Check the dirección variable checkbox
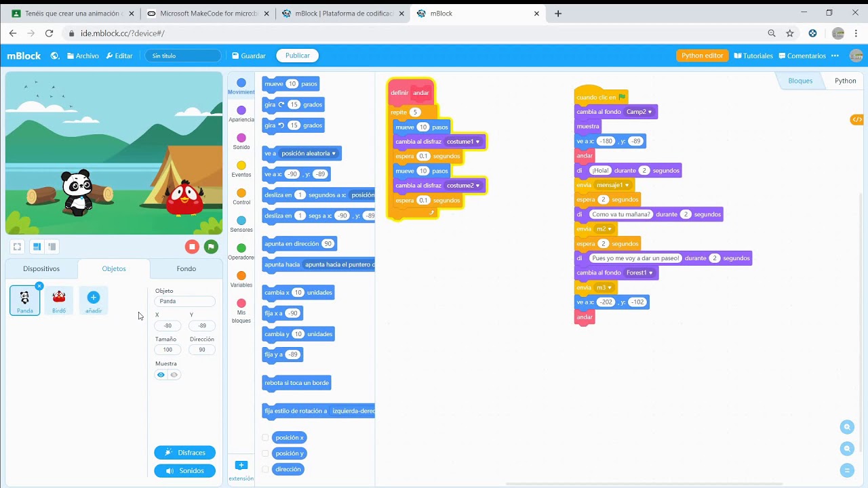The image size is (868, 488). click(x=265, y=469)
